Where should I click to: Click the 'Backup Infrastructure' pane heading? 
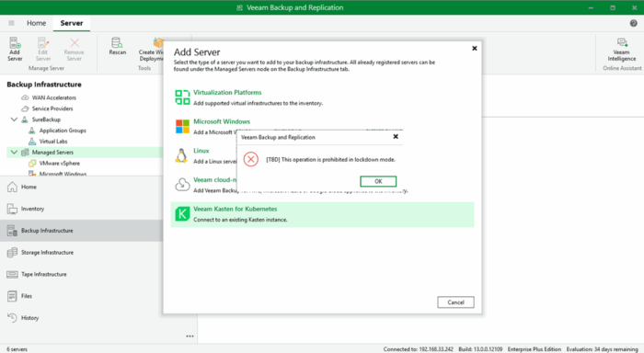point(44,85)
